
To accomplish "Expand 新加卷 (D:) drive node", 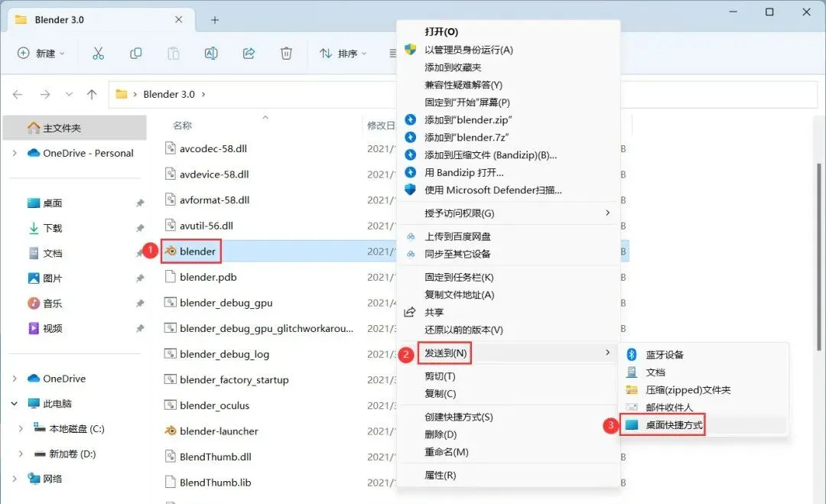I will [x=21, y=454].
